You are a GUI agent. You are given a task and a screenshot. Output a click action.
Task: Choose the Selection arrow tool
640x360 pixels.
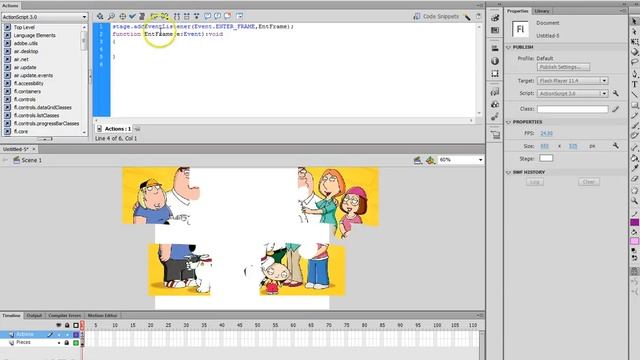click(634, 21)
